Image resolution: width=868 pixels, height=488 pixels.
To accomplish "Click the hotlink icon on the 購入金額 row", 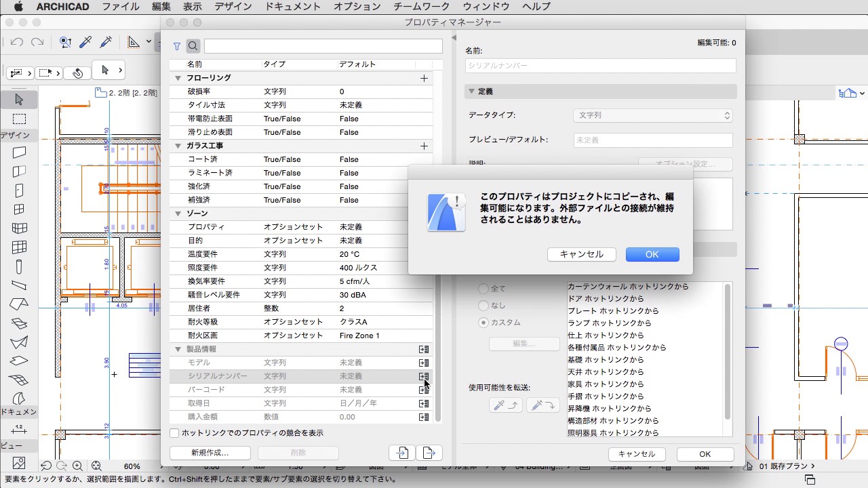I will [424, 417].
